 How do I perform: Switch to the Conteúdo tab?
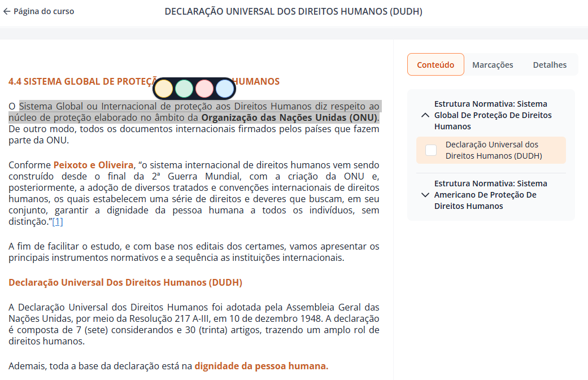(x=435, y=65)
